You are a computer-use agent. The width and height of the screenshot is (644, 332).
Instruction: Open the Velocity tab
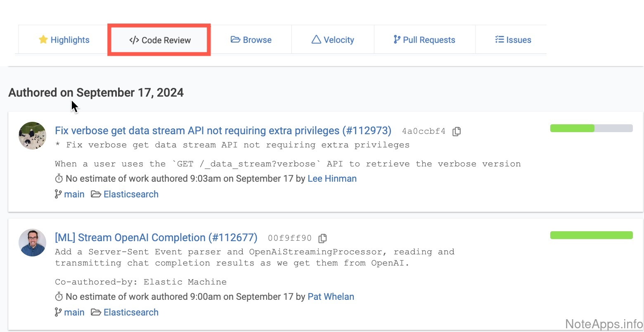[x=333, y=40]
